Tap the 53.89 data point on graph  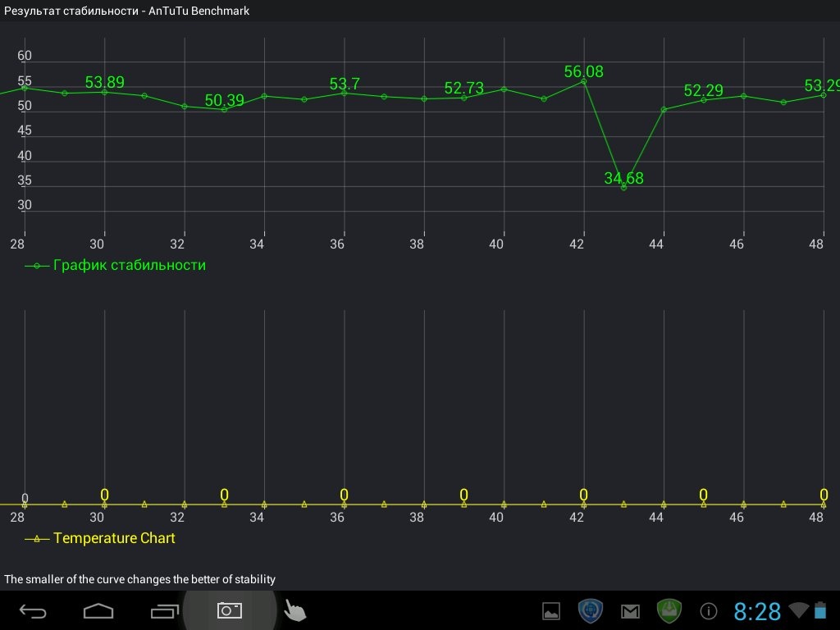(104, 92)
